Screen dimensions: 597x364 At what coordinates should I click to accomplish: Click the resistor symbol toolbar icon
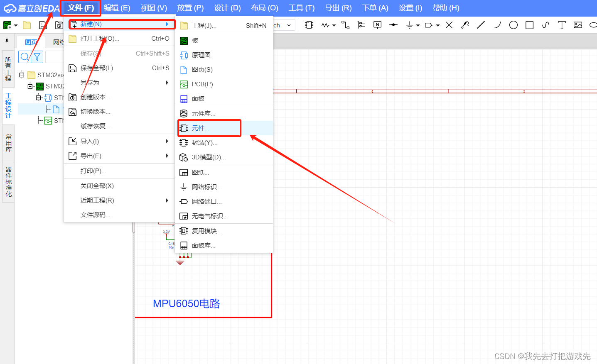tap(325, 25)
